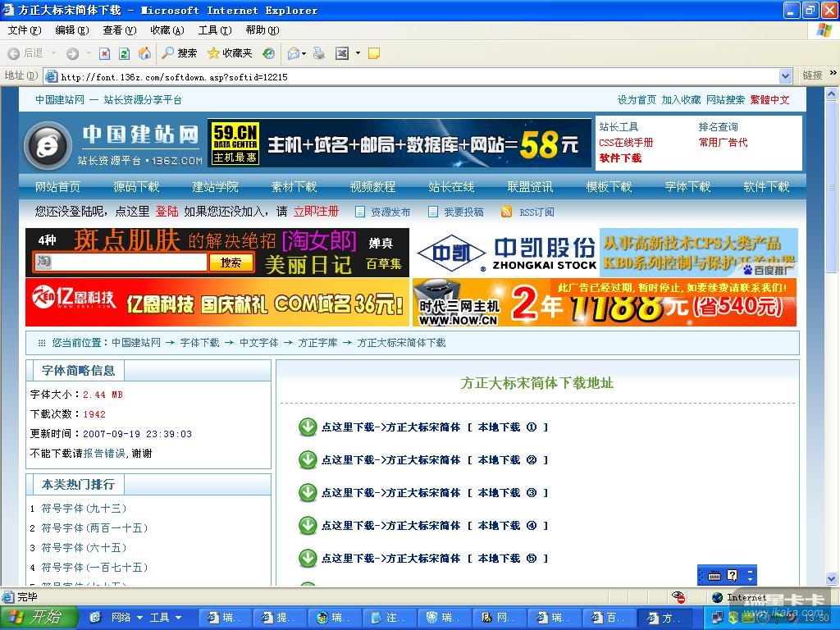This screenshot has width=840, height=630.
Task: Expand the Back button history dropdown arrow
Action: [53, 53]
